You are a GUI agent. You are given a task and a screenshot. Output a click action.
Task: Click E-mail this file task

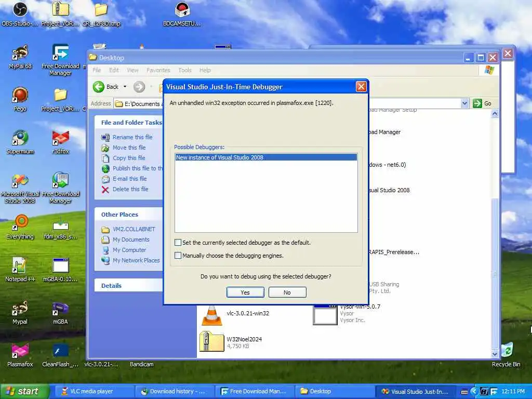point(129,179)
